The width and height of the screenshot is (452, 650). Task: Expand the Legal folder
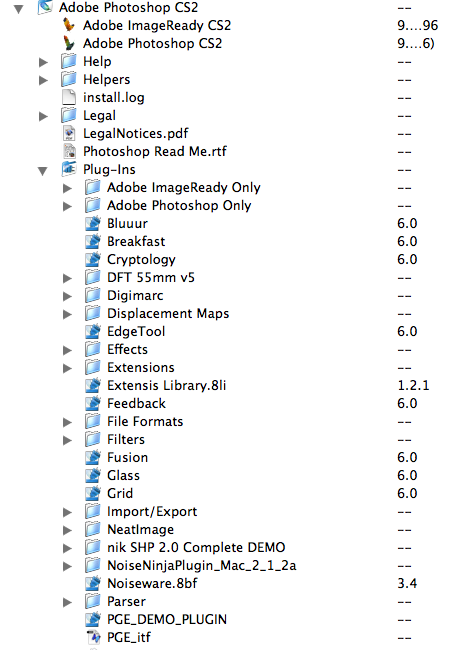pyautogui.click(x=43, y=116)
